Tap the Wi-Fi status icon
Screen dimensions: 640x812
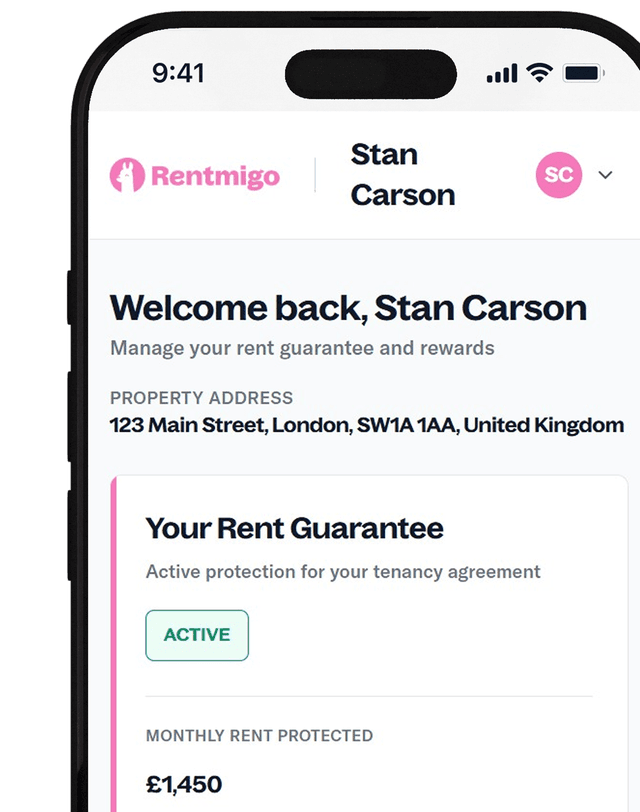point(540,72)
